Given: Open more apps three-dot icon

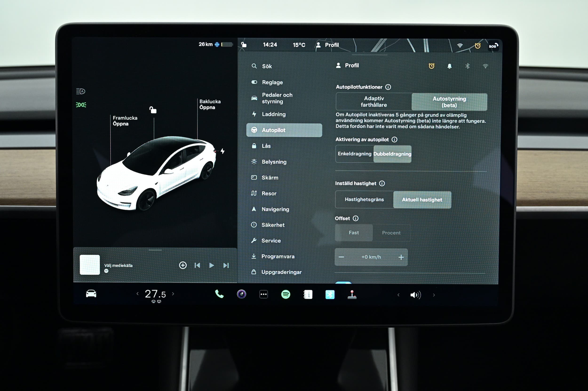Looking at the screenshot, I should pos(263,295).
